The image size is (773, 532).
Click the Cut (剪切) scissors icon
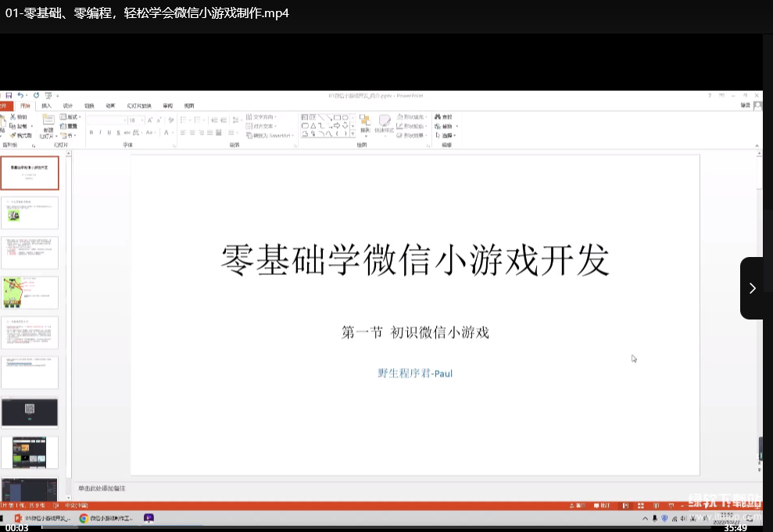13,116
